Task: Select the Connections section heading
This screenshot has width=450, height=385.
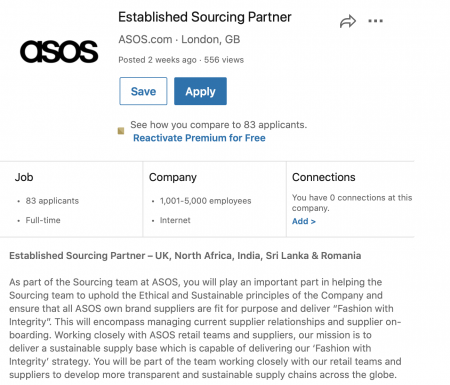Action: 324,177
